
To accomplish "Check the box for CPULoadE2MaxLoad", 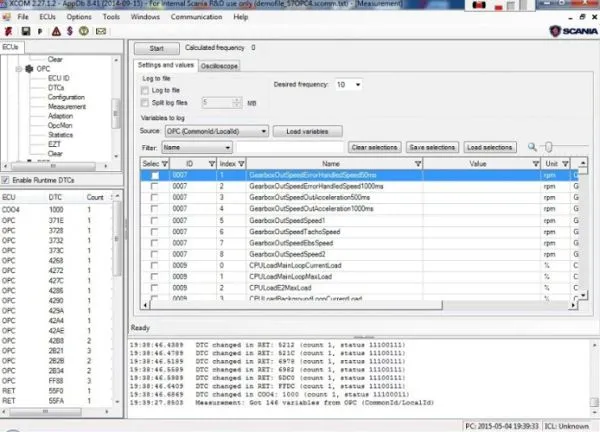I will pos(154,288).
